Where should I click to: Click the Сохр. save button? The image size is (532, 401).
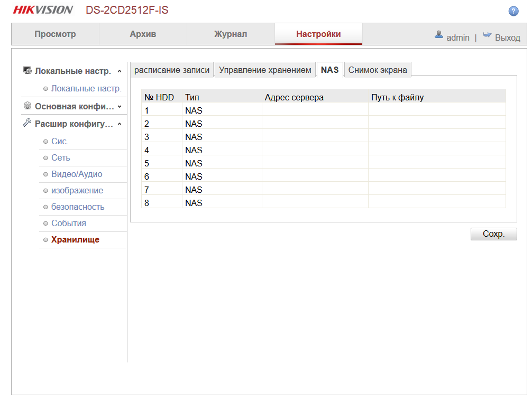click(494, 234)
